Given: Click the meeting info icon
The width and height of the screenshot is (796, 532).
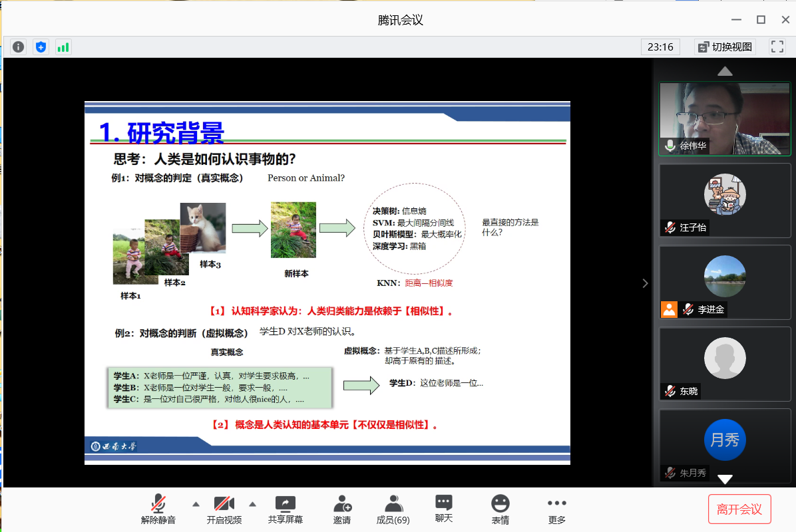Looking at the screenshot, I should point(18,47).
